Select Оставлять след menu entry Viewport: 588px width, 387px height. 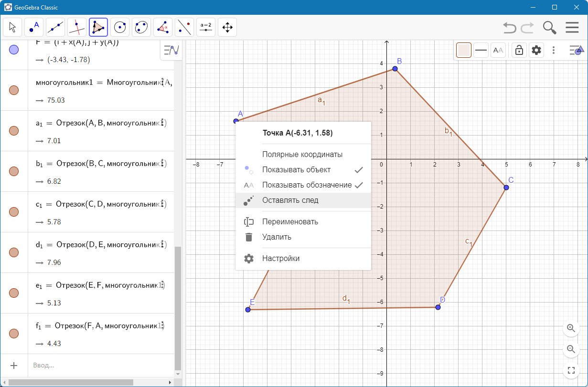303,200
